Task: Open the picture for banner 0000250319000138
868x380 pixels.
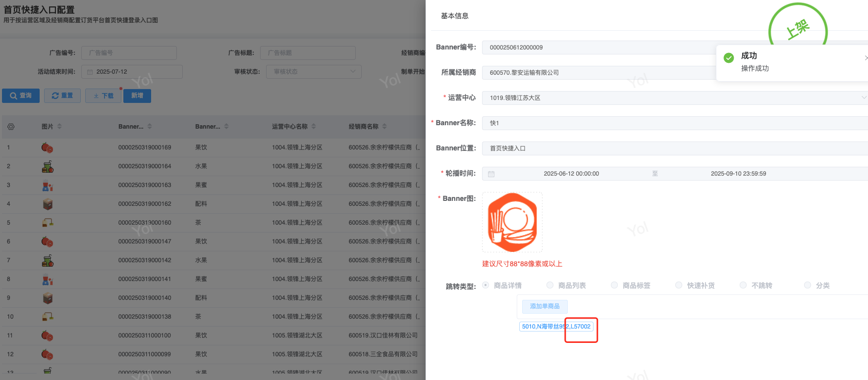Action: pos(47,317)
